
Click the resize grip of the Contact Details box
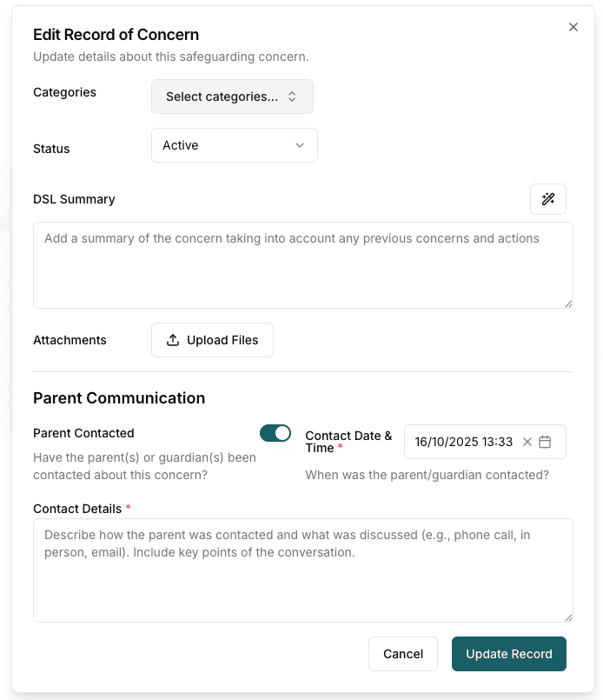pyautogui.click(x=570, y=617)
